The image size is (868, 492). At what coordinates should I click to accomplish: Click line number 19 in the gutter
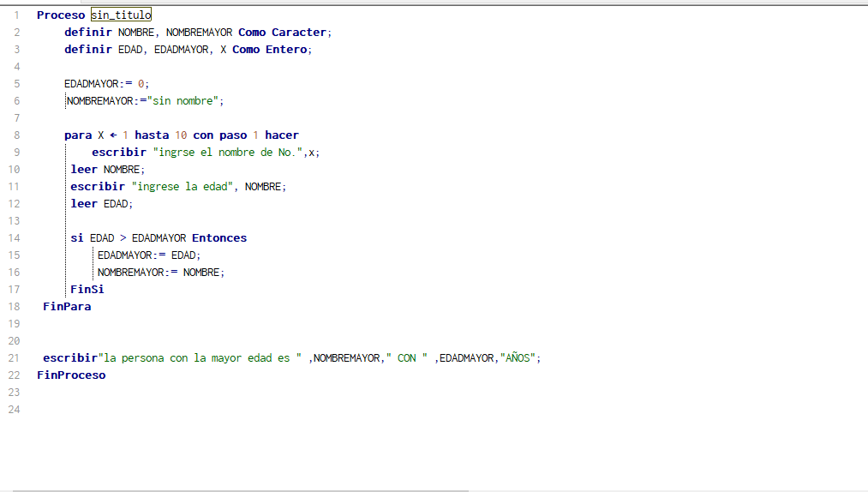[14, 323]
